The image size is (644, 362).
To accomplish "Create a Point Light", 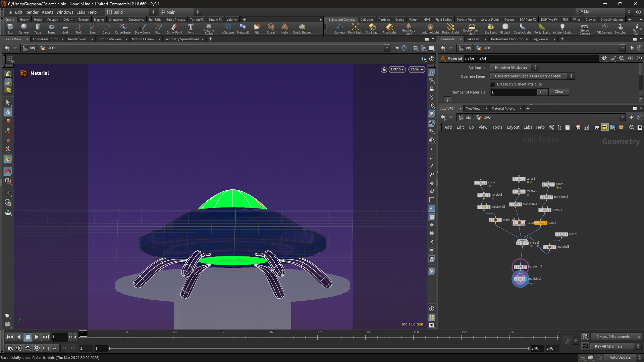I will click(355, 28).
